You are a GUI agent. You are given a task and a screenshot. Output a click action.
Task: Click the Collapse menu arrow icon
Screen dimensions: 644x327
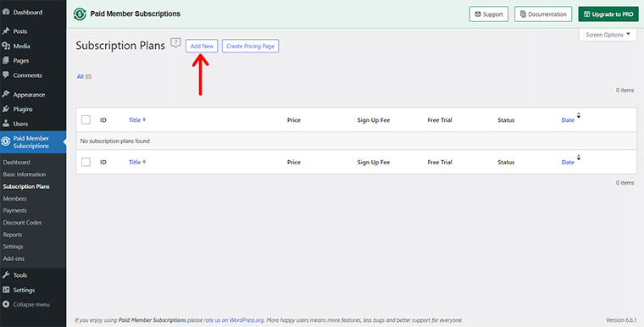pyautogui.click(x=6, y=304)
